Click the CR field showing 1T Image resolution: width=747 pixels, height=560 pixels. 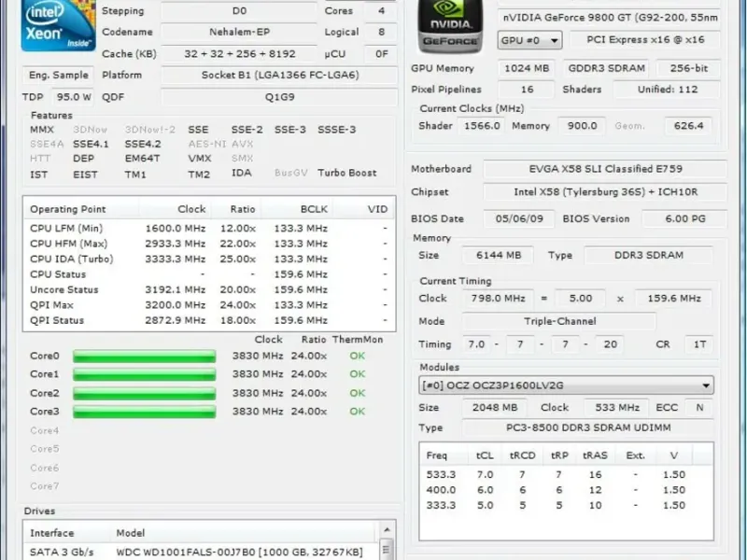tap(698, 344)
